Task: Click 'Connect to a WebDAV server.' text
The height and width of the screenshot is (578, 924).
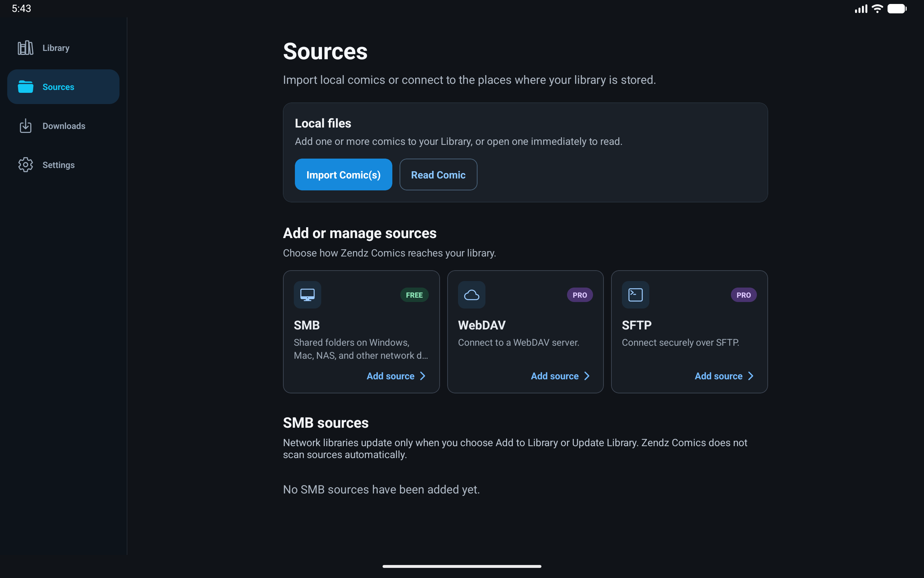Action: click(x=519, y=342)
